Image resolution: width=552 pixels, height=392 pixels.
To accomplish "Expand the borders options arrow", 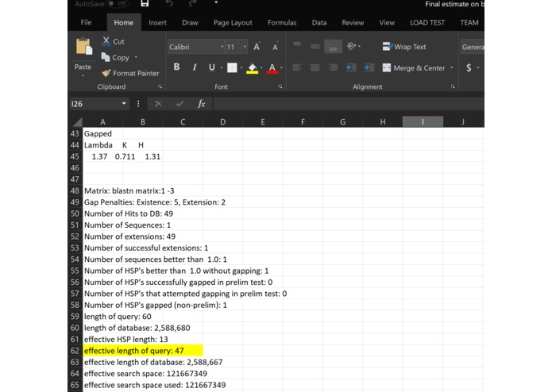I will pyautogui.click(x=241, y=67).
